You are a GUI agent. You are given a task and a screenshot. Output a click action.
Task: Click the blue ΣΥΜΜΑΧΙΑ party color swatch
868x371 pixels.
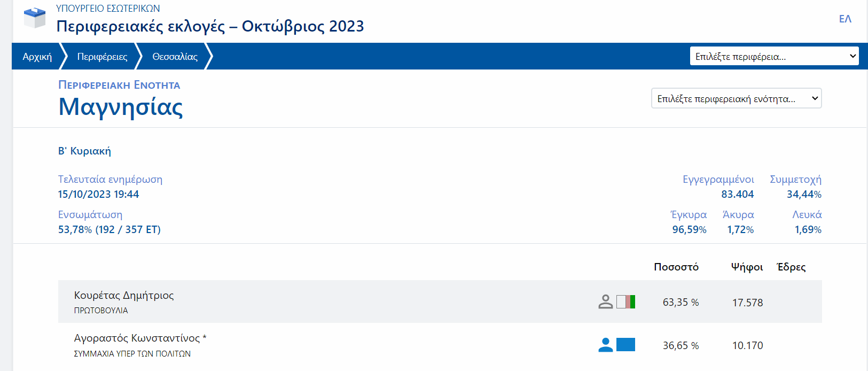tap(625, 345)
